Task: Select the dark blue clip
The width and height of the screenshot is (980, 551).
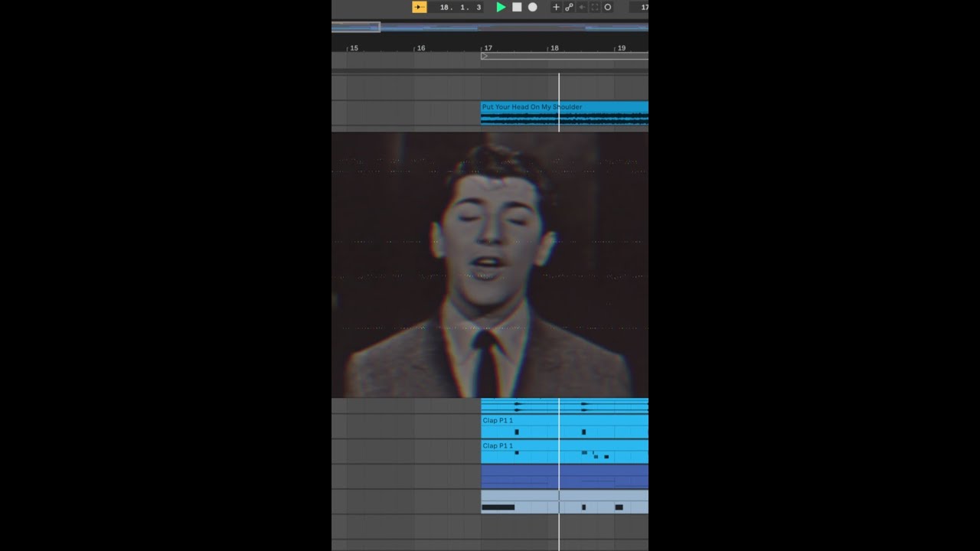Action: [x=564, y=476]
